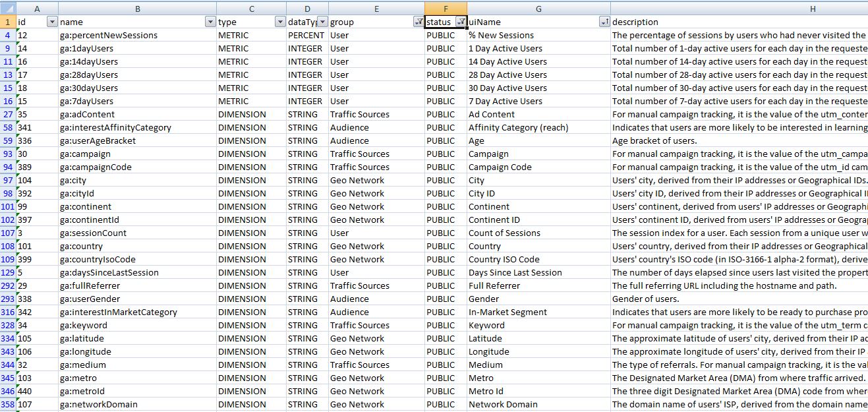
Task: Select column D header
Action: pos(307,8)
